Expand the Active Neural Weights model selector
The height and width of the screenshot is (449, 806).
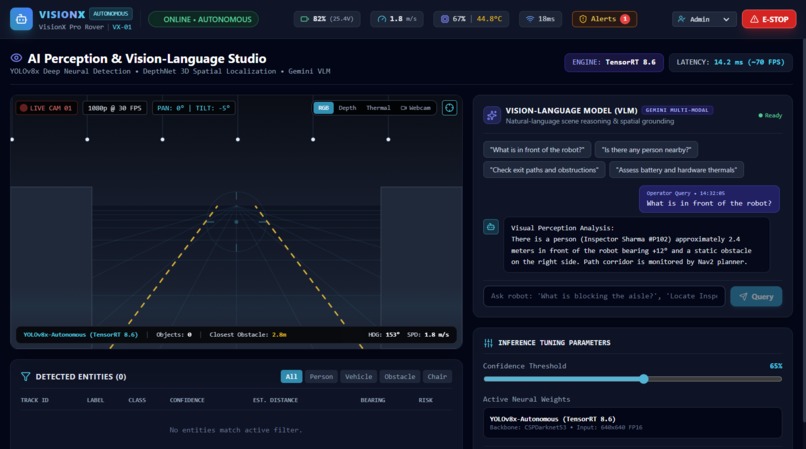632,423
